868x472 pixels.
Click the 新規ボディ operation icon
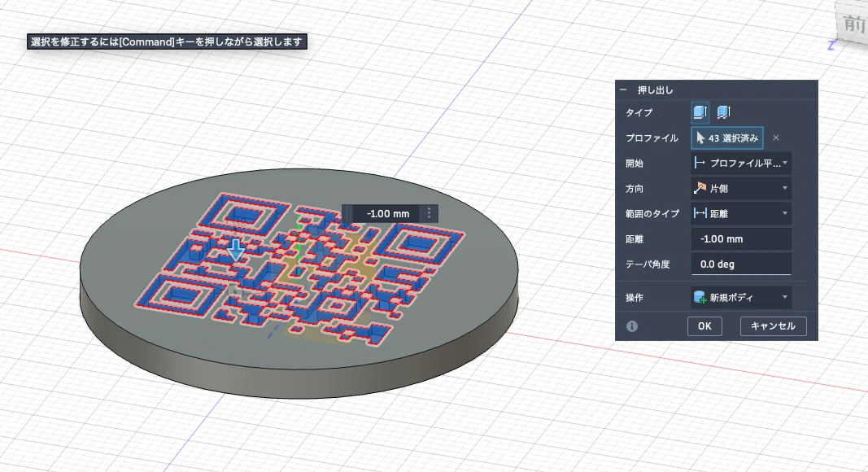coord(700,298)
